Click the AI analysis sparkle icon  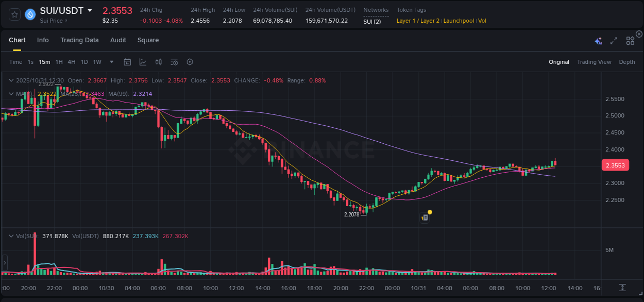pos(598,40)
